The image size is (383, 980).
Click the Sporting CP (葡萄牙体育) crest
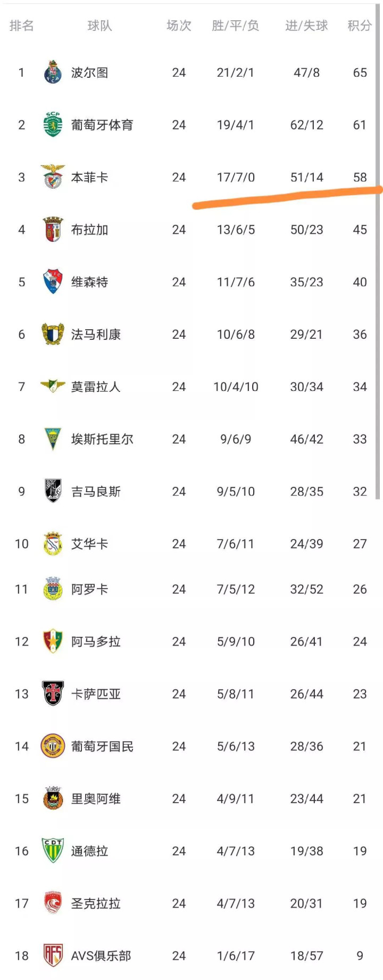pos(53,125)
